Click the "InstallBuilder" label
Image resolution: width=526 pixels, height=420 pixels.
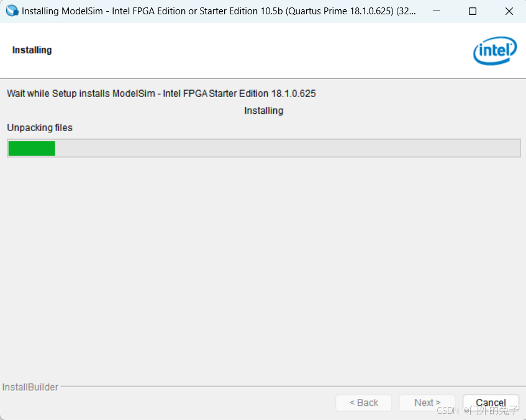tap(30, 387)
